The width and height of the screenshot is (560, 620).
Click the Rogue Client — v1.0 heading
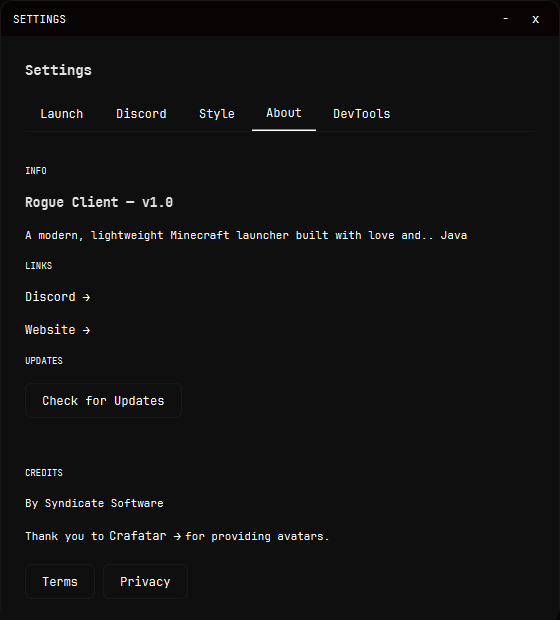[x=99, y=202]
